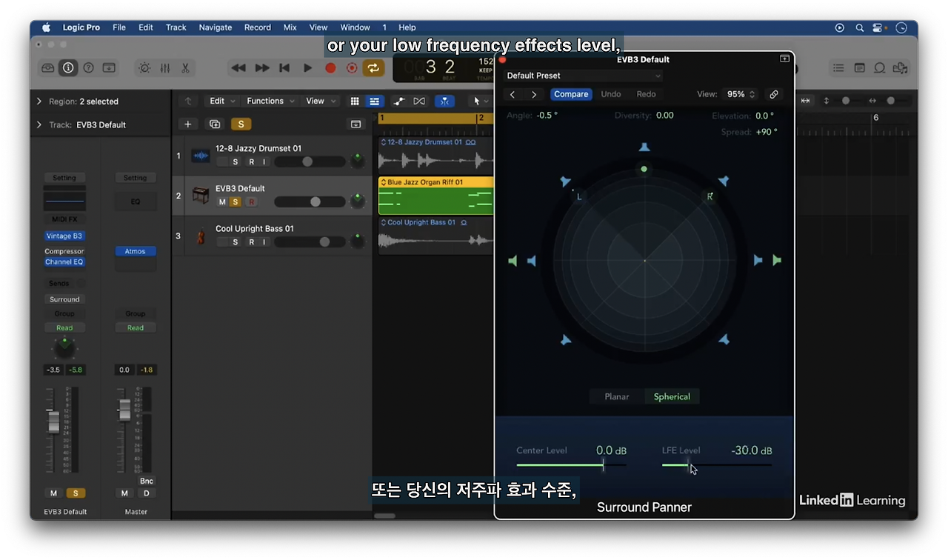
Task: Click the Duplicate Track icon
Action: (x=215, y=124)
